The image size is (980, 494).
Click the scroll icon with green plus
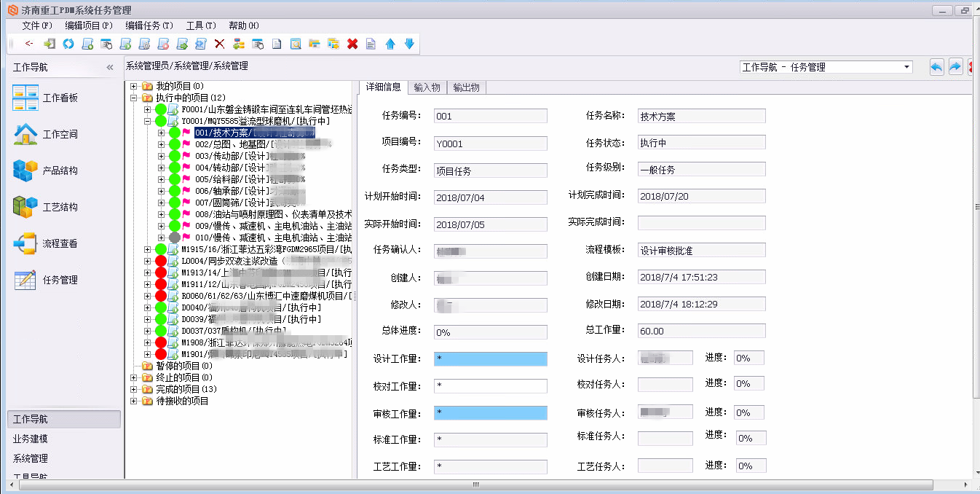tap(87, 44)
